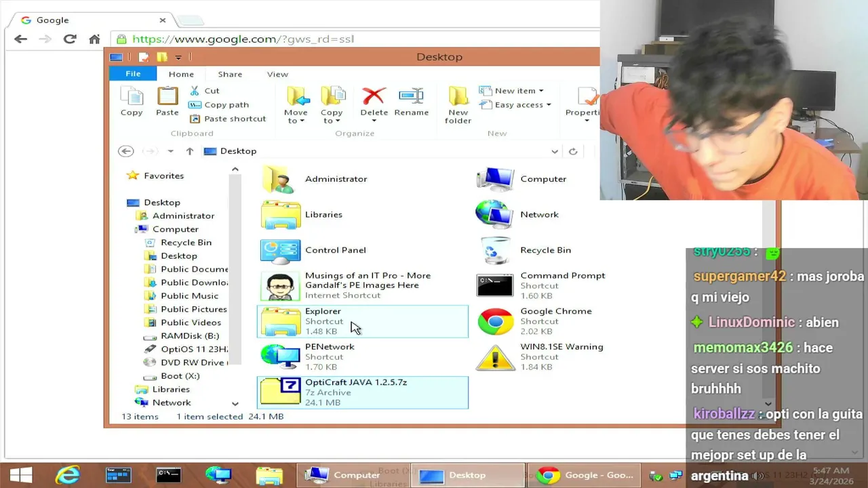Screen dimensions: 868x488
Task: Select OptiCraft JAVA 1.2.5.7z archive
Action: pos(362,392)
